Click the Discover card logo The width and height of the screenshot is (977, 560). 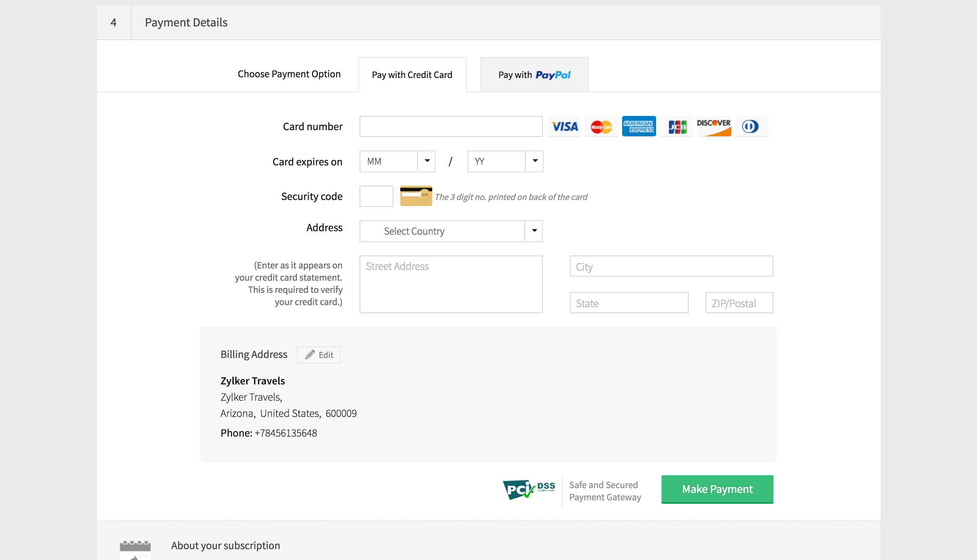714,126
